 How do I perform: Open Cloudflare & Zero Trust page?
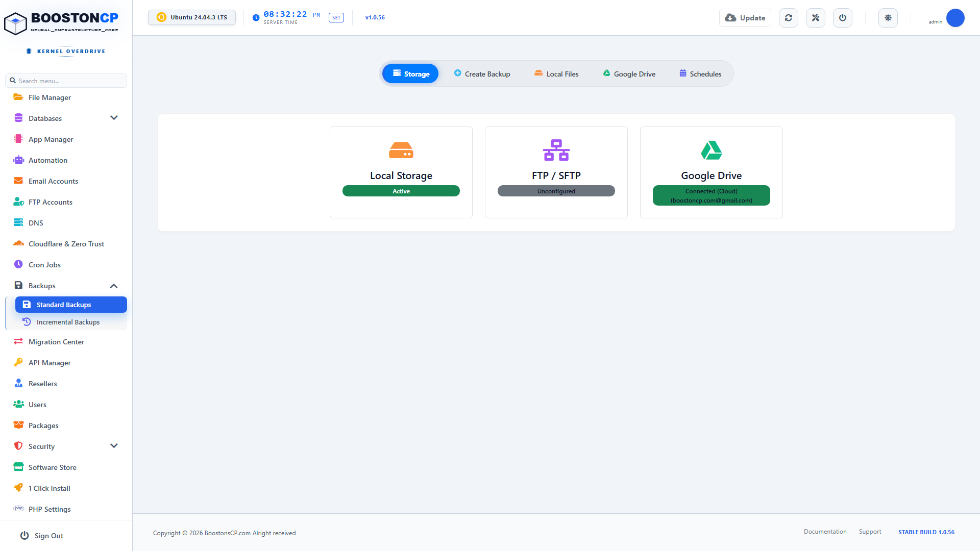coord(66,244)
